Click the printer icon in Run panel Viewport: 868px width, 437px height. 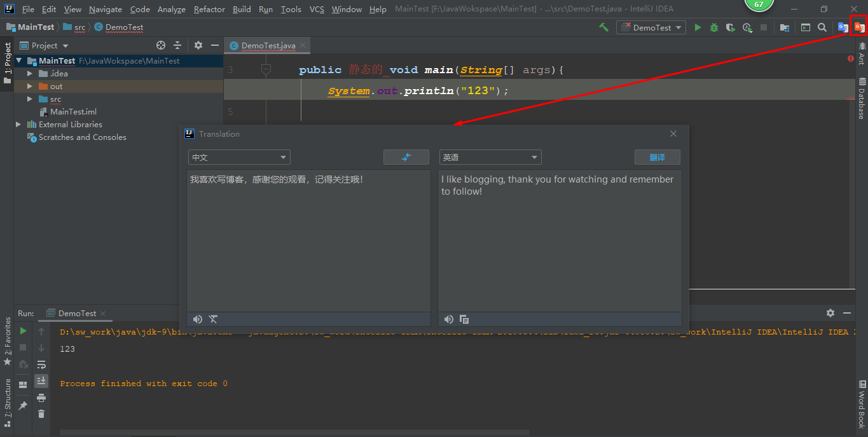click(x=41, y=398)
